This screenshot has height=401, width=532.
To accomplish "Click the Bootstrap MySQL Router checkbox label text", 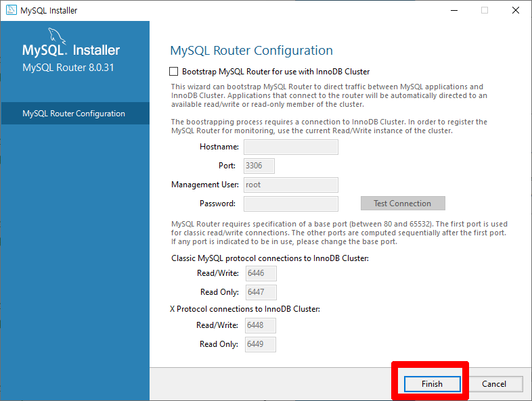I will point(276,72).
